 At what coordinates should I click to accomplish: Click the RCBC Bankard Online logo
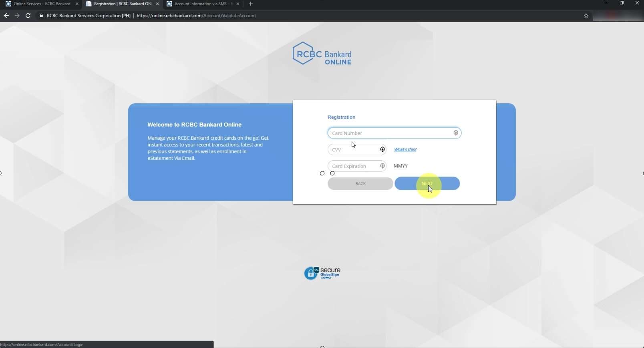pos(322,54)
